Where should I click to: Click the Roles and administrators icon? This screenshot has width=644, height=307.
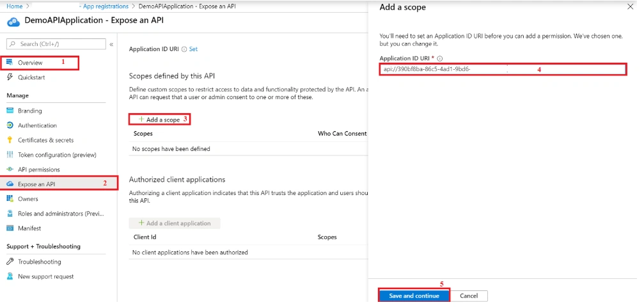10,214
